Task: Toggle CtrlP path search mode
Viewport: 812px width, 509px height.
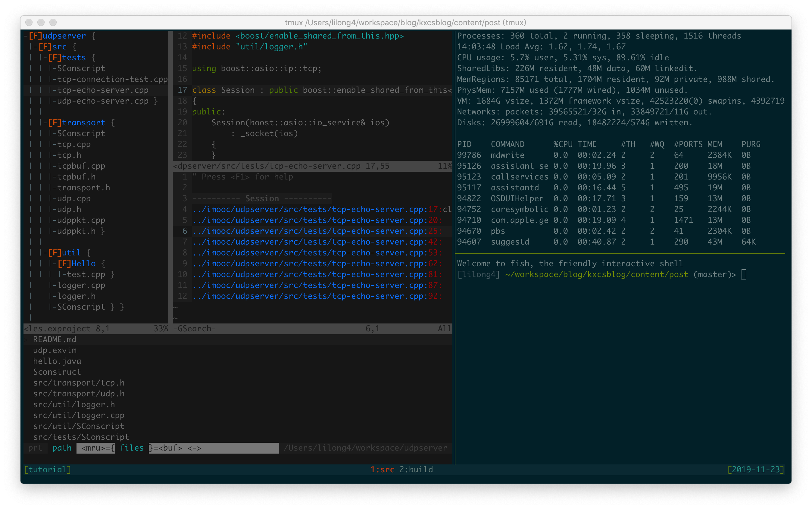Action: [x=62, y=448]
